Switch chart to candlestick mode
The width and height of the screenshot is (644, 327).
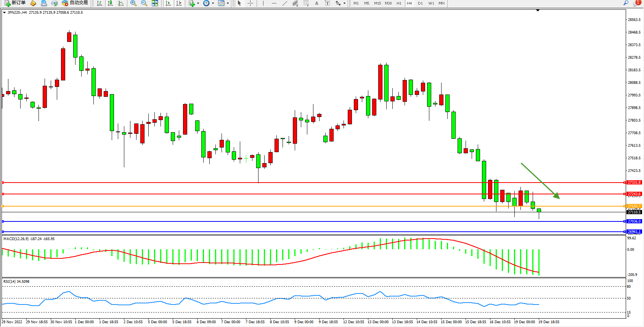pyautogui.click(x=110, y=3)
